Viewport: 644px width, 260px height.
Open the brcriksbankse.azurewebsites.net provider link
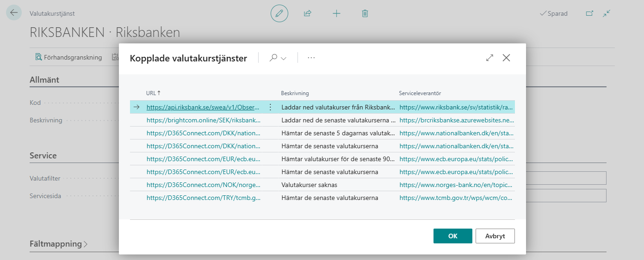tap(457, 120)
